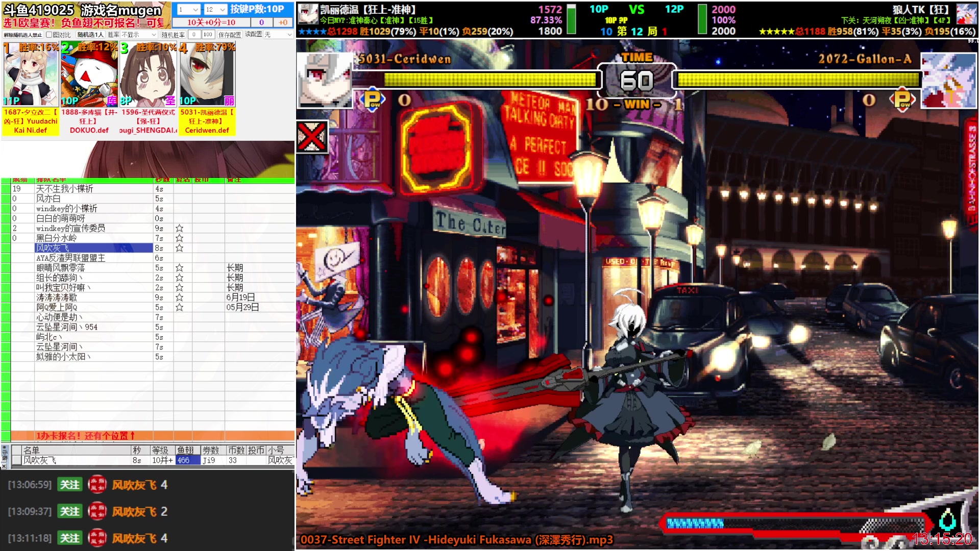Select queue row AYA反渣男联盟盟主
Viewport: 980px width, 551px height.
point(148,258)
